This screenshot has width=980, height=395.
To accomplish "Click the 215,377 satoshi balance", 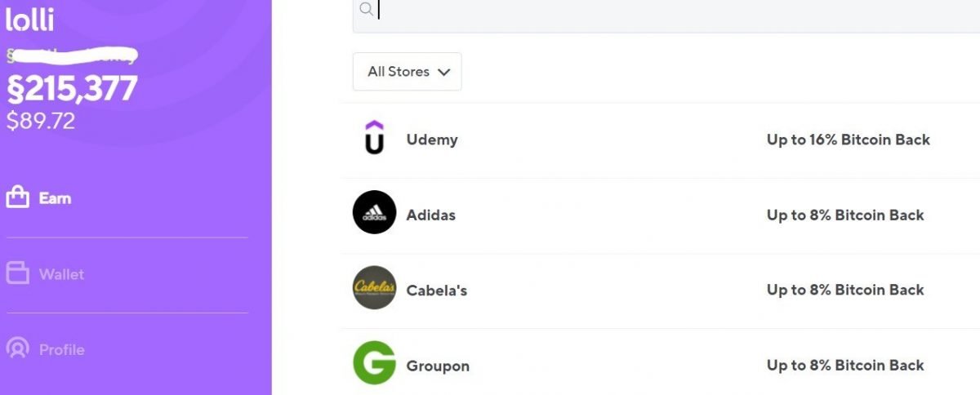I will pos(72,88).
